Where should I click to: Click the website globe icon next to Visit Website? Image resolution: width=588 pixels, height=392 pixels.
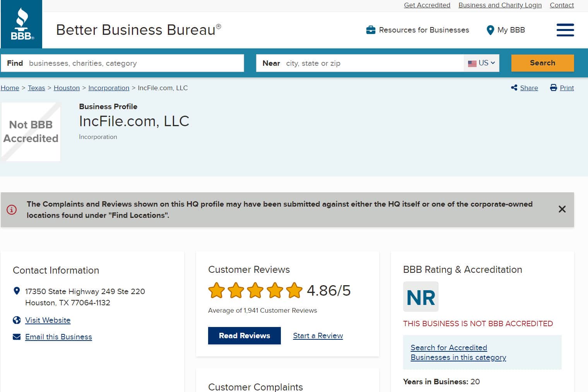17,320
